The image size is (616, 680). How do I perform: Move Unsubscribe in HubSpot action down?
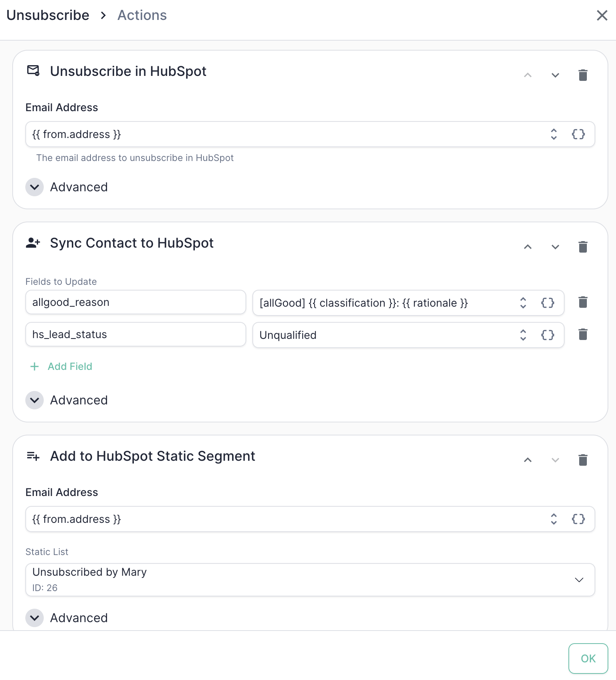pos(555,75)
